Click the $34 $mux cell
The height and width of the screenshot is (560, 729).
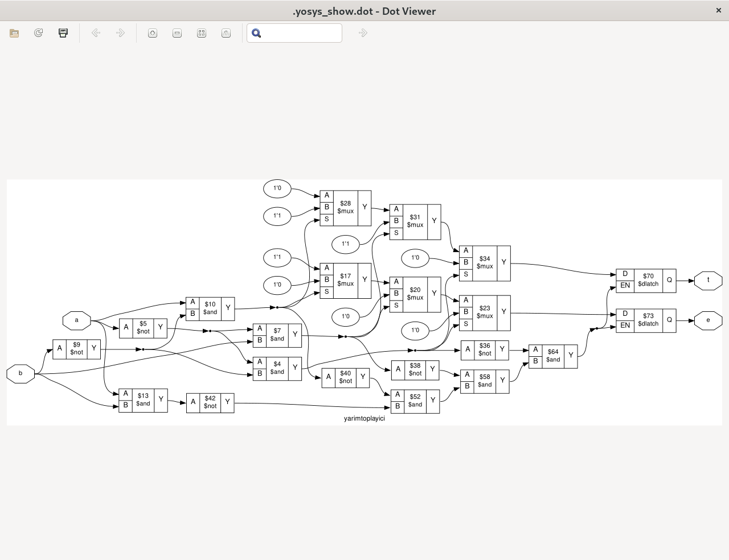(485, 263)
